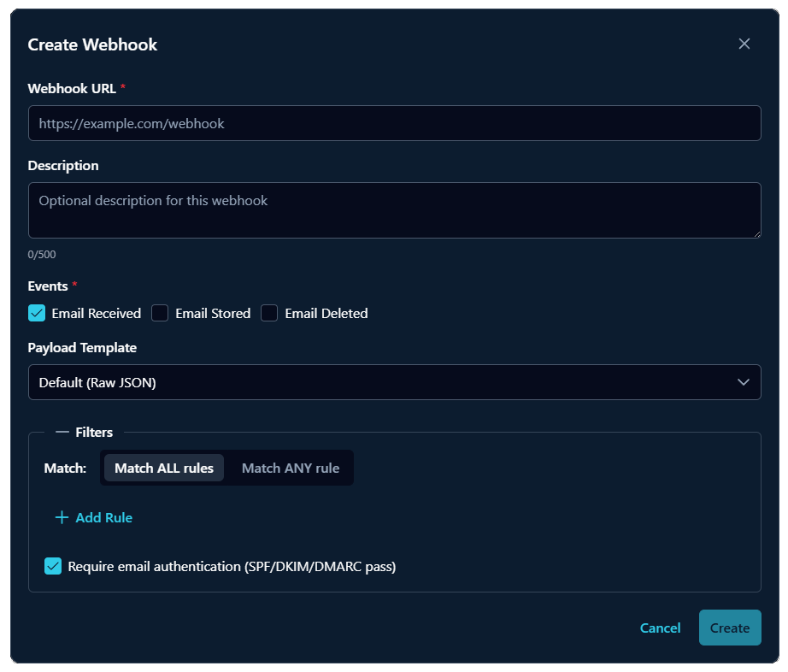
Task: Click the 0/500 character counter
Action: (43, 254)
